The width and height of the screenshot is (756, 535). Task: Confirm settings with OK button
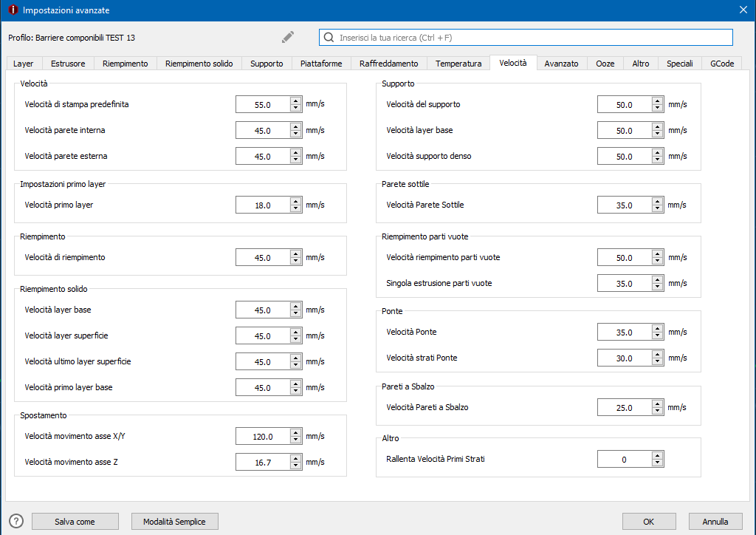(x=648, y=522)
